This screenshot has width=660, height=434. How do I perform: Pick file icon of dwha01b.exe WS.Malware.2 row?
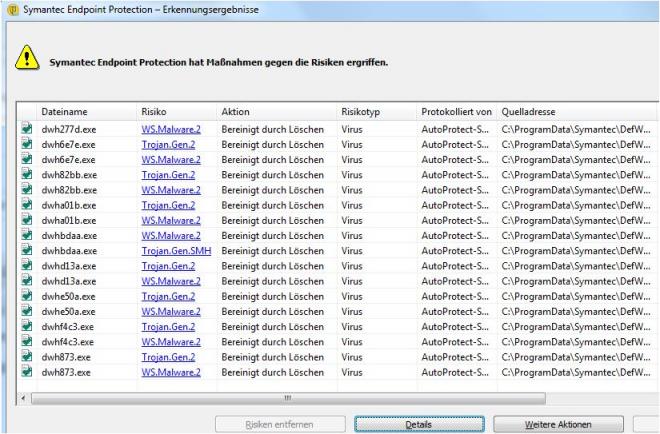(x=27, y=219)
